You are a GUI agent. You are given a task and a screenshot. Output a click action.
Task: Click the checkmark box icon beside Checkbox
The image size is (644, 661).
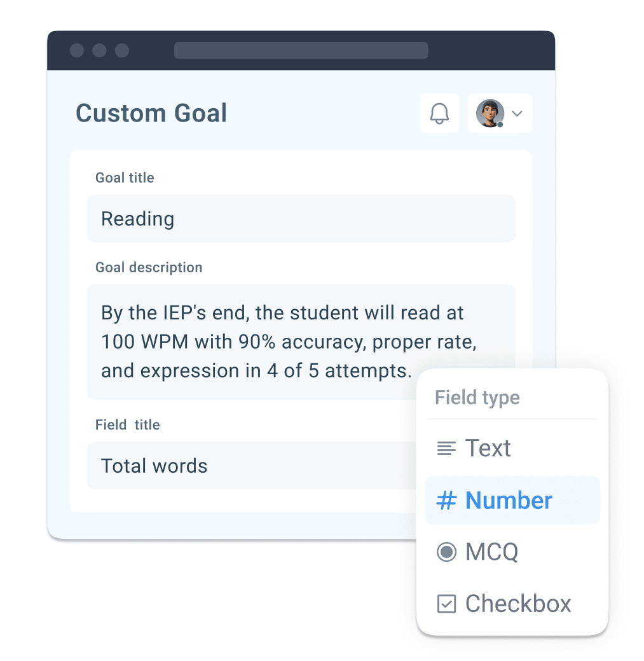point(446,604)
